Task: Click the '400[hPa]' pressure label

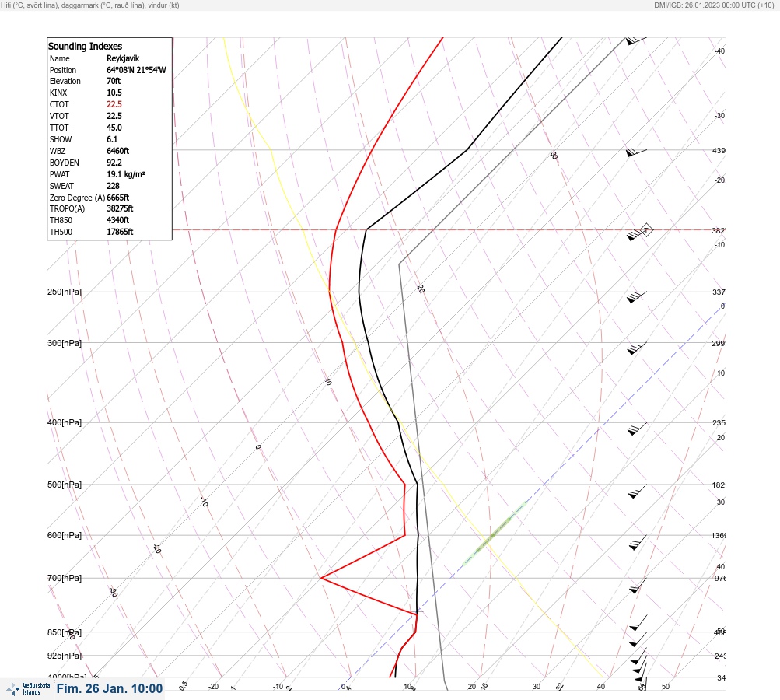Action: (65, 422)
